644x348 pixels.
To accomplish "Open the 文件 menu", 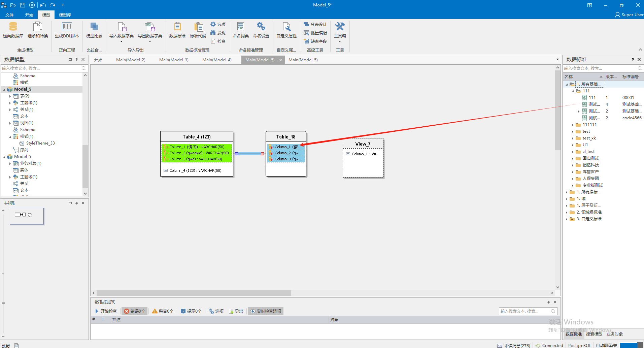I will click(x=9, y=15).
